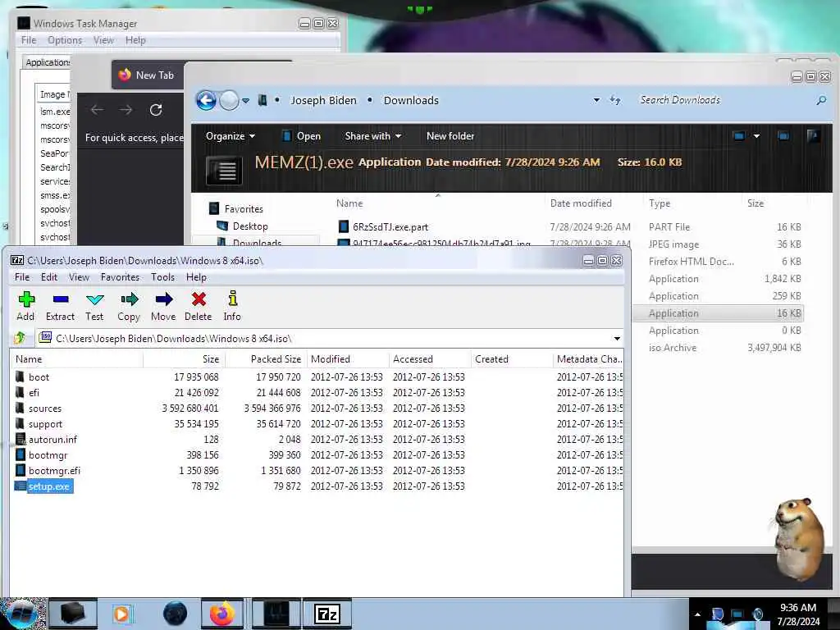This screenshot has width=840, height=630.
Task: Click the 7-Zip taskbar button
Action: point(327,614)
